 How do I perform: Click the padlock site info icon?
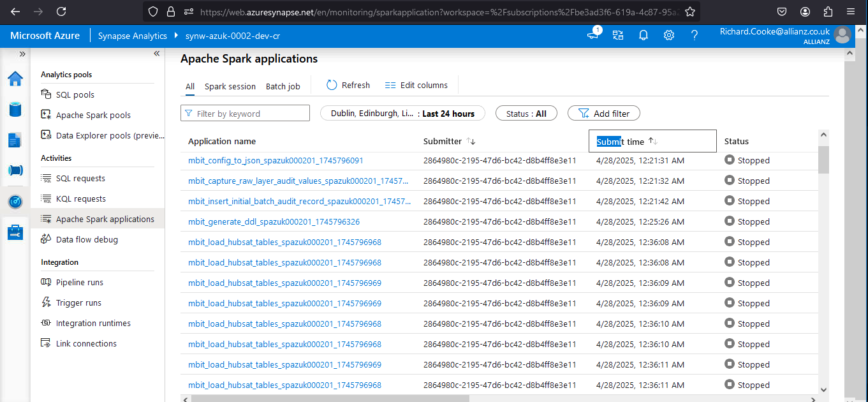[170, 11]
